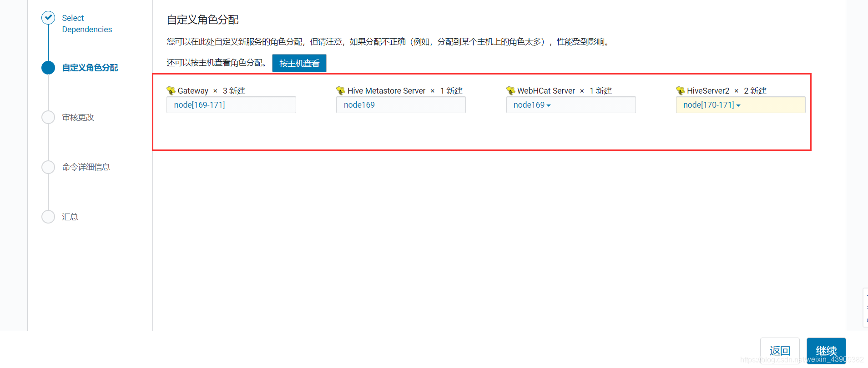The image size is (868, 368).
Task: Click the 按主机查看 button
Action: click(299, 63)
